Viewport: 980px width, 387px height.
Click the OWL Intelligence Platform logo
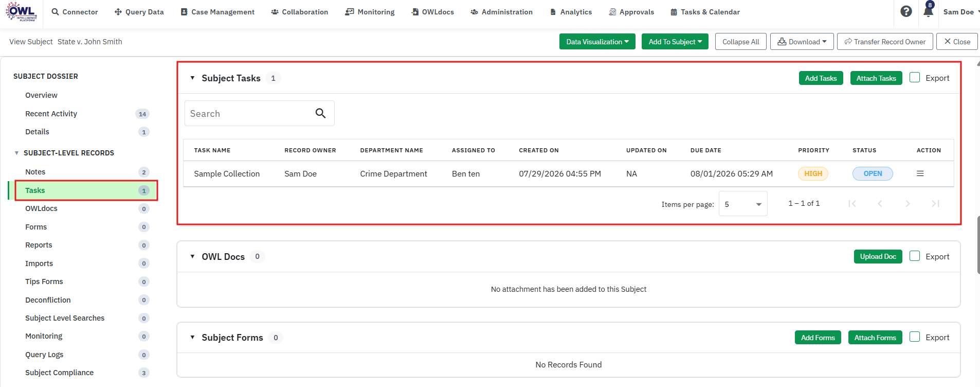(x=22, y=11)
